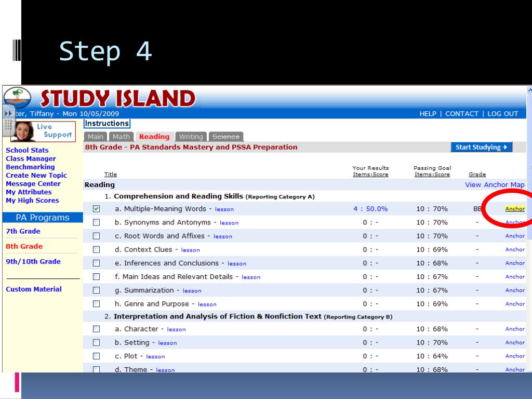Select 8th Grade program
The image size is (532, 399).
(x=24, y=246)
